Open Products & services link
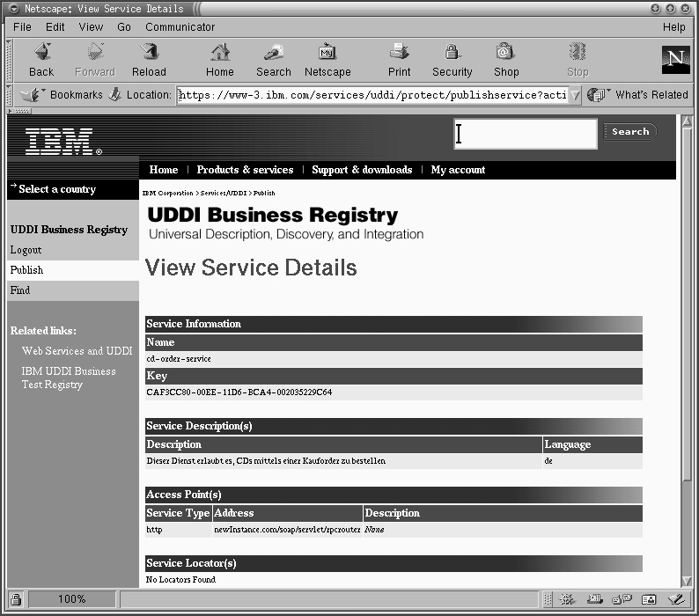 [x=246, y=170]
